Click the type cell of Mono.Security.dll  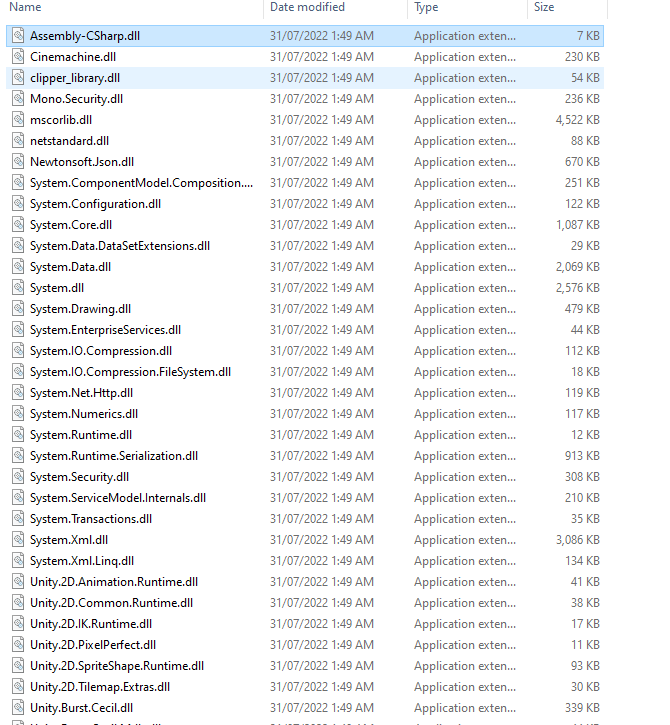(x=465, y=98)
